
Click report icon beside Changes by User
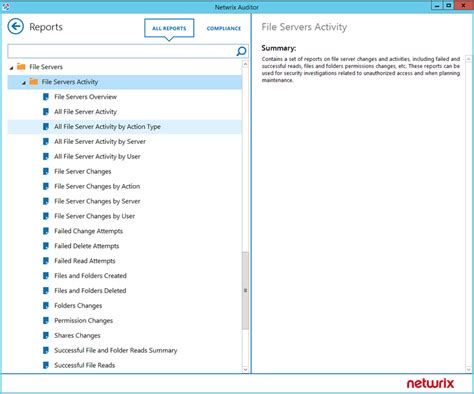click(x=46, y=216)
